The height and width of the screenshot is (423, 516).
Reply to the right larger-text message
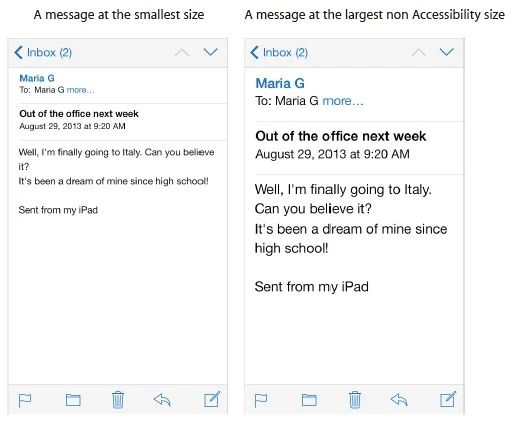point(399,399)
